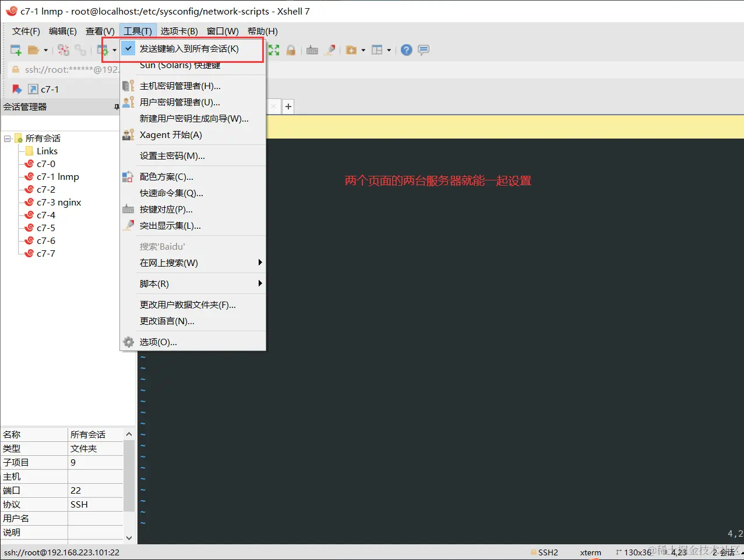744x560 pixels.
Task: Click the Open session folder icon
Action: point(34,50)
